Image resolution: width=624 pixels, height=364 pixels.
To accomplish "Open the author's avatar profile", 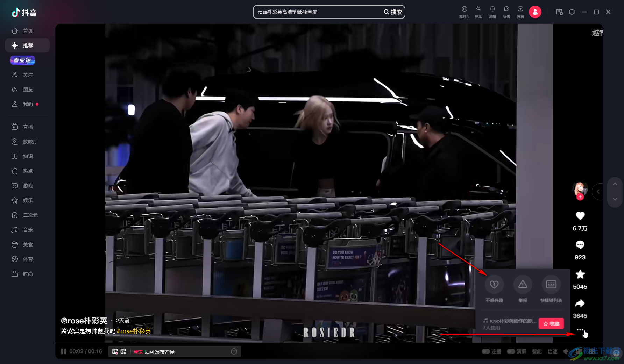I will (x=580, y=189).
